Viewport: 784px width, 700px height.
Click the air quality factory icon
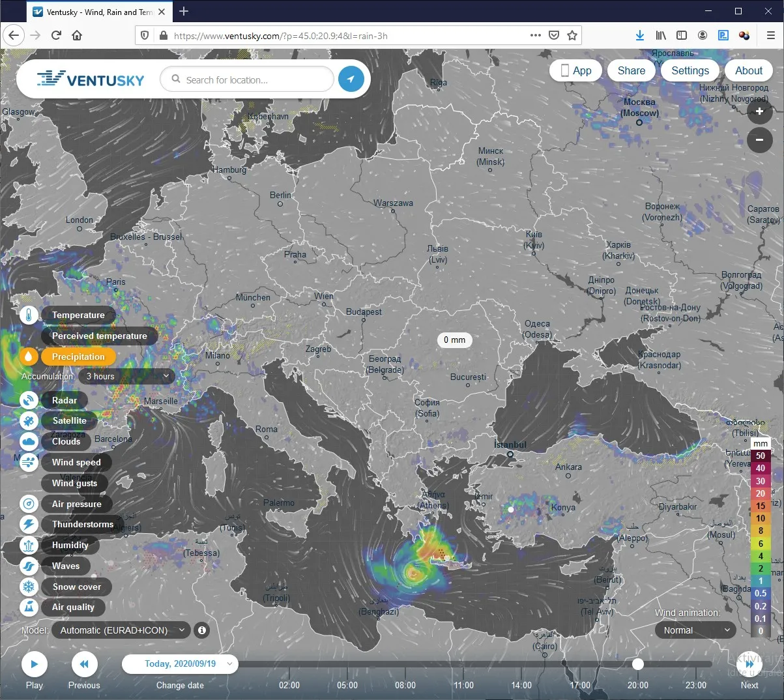[x=29, y=607]
